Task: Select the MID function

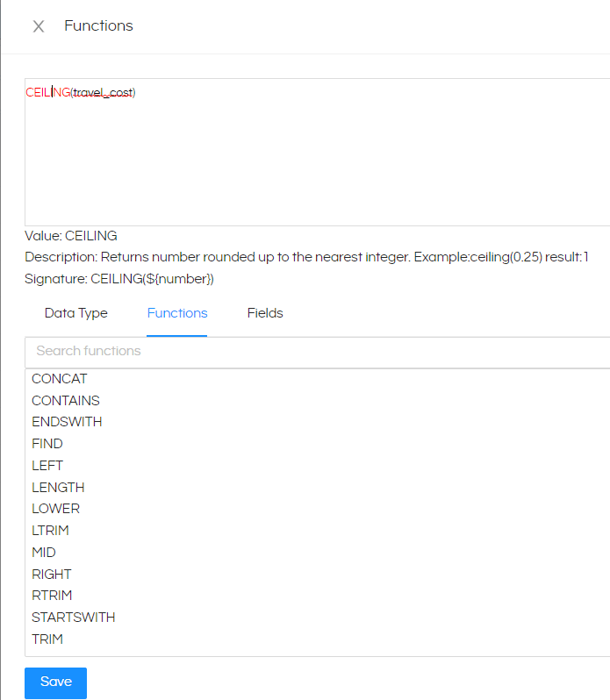Action: (44, 553)
